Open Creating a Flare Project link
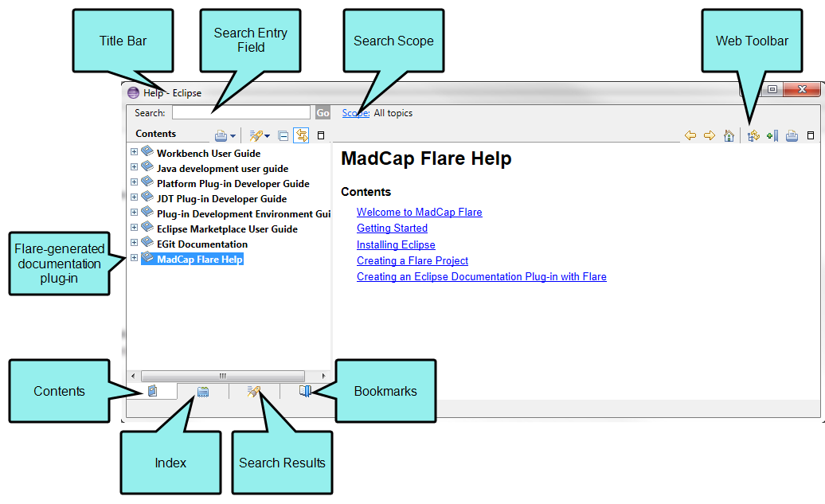 point(412,260)
